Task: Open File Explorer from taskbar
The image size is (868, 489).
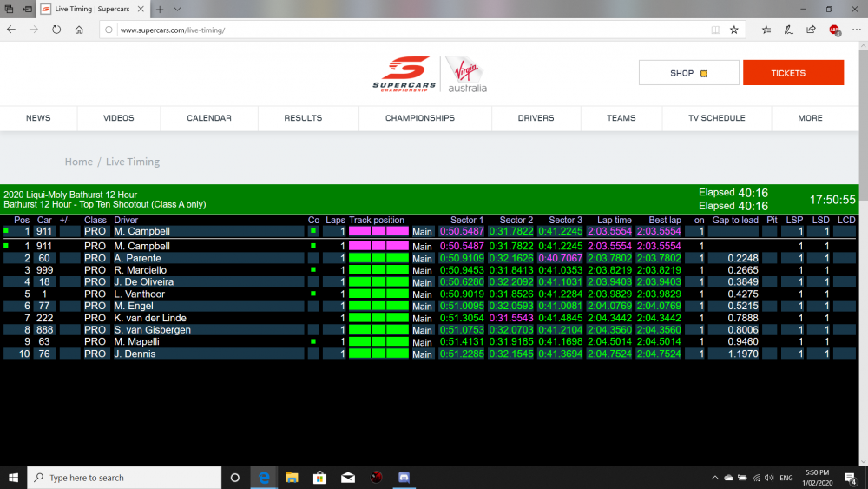Action: (292, 478)
